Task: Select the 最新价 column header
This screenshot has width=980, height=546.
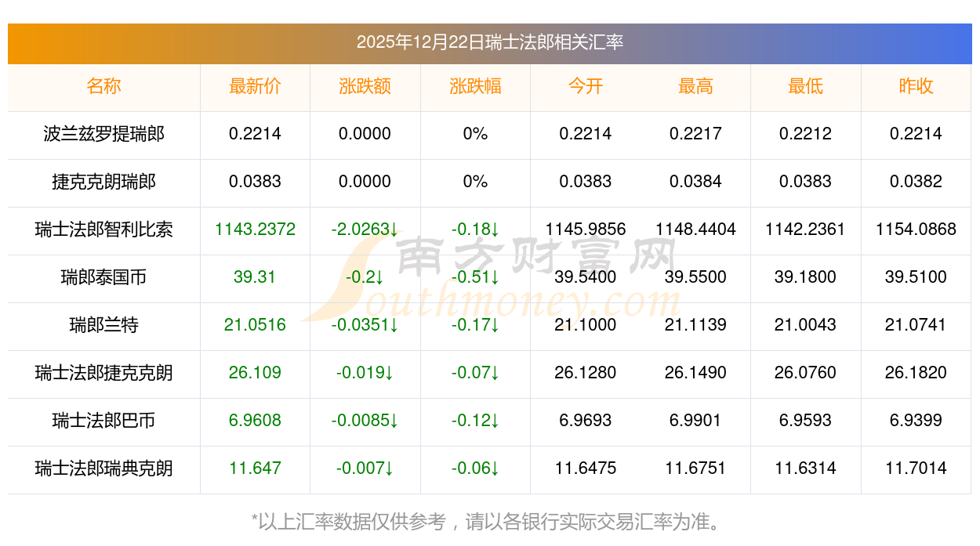Action: (x=255, y=86)
